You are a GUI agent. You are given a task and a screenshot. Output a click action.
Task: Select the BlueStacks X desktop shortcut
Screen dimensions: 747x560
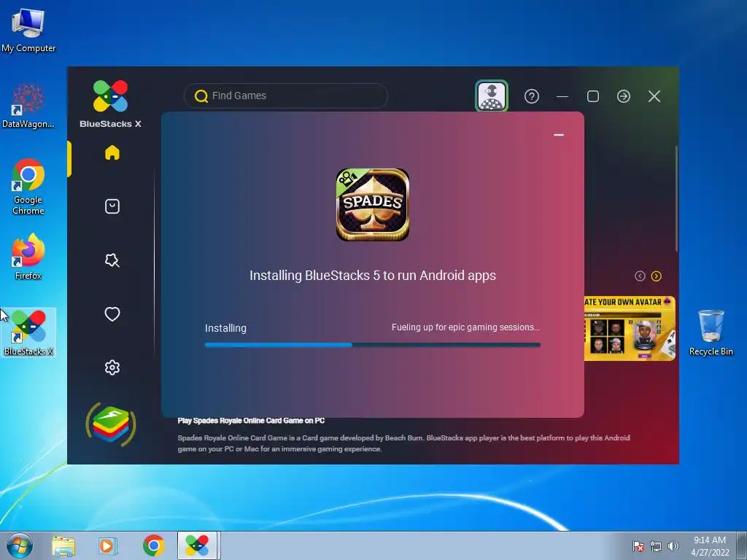28,332
